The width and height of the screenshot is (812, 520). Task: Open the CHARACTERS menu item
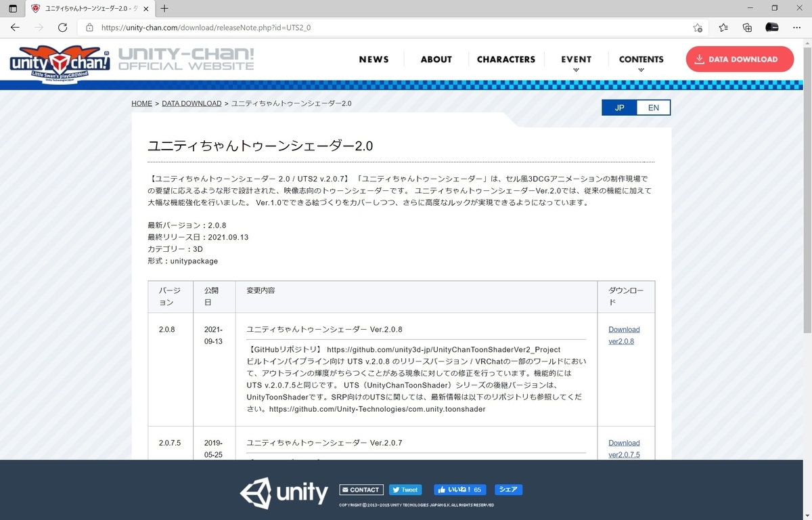[x=506, y=60]
